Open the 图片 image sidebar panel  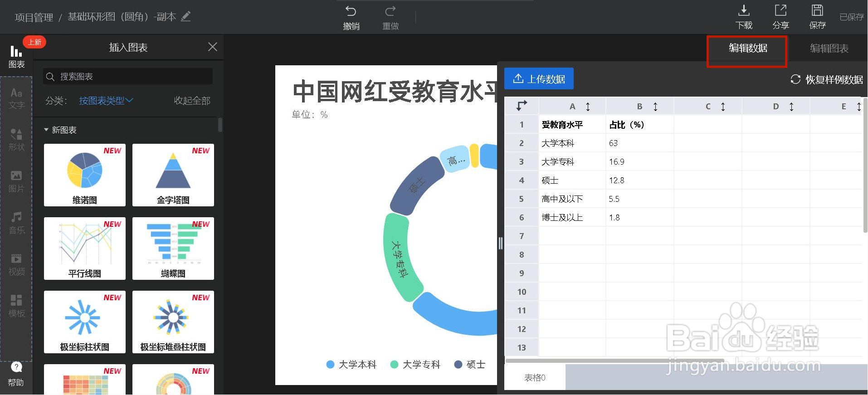point(16,181)
